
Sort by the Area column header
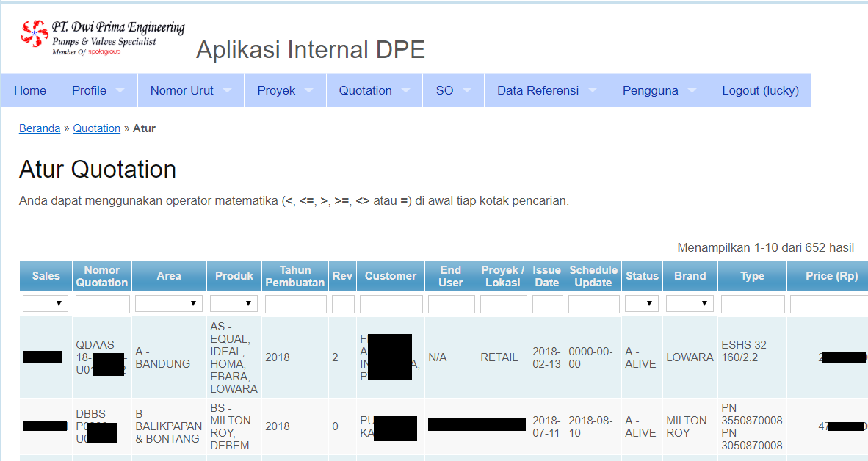tap(169, 275)
